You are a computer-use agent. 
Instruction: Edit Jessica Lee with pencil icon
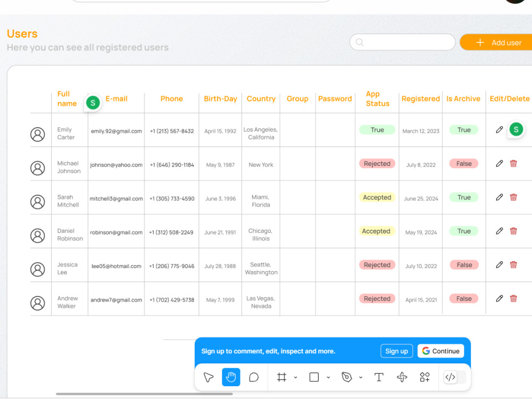tap(499, 264)
